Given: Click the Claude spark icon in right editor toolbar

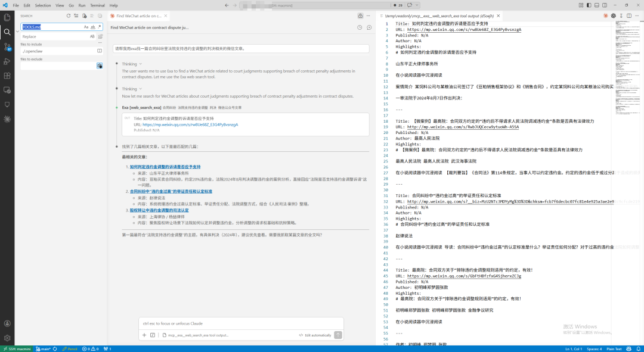Looking at the screenshot, I should [x=605, y=16].
